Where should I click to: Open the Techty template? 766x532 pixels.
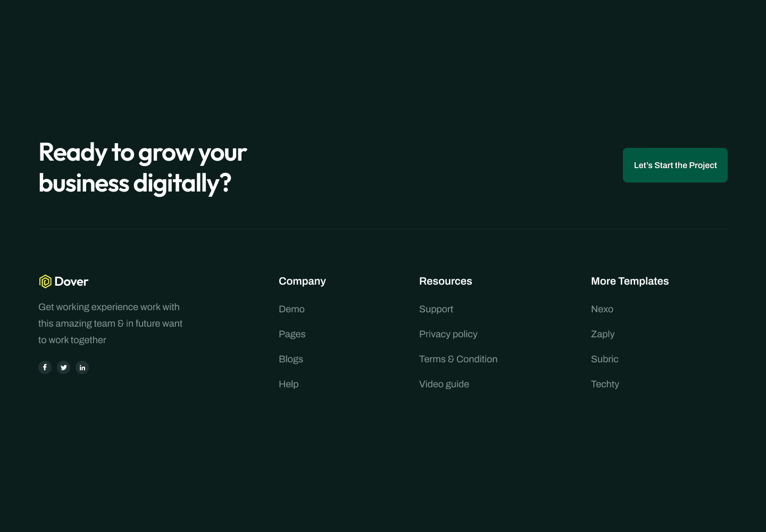(x=605, y=384)
